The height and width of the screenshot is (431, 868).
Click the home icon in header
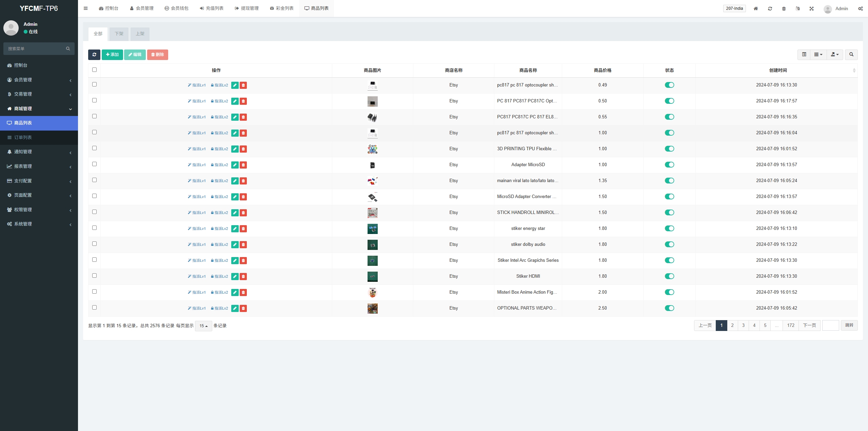(x=755, y=8)
